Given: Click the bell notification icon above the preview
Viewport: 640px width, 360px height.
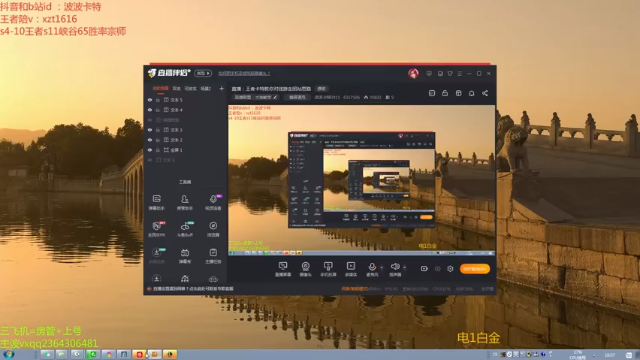Looking at the screenshot, I should click(471, 93).
